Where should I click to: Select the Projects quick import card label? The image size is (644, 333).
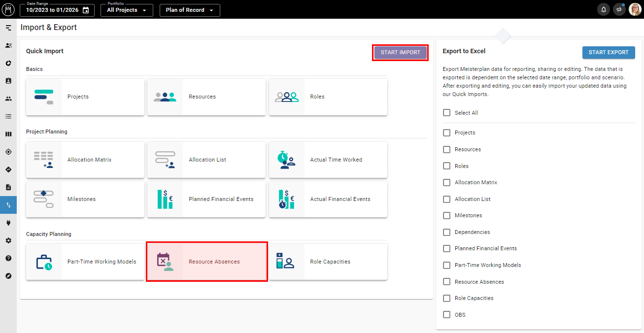click(x=78, y=97)
